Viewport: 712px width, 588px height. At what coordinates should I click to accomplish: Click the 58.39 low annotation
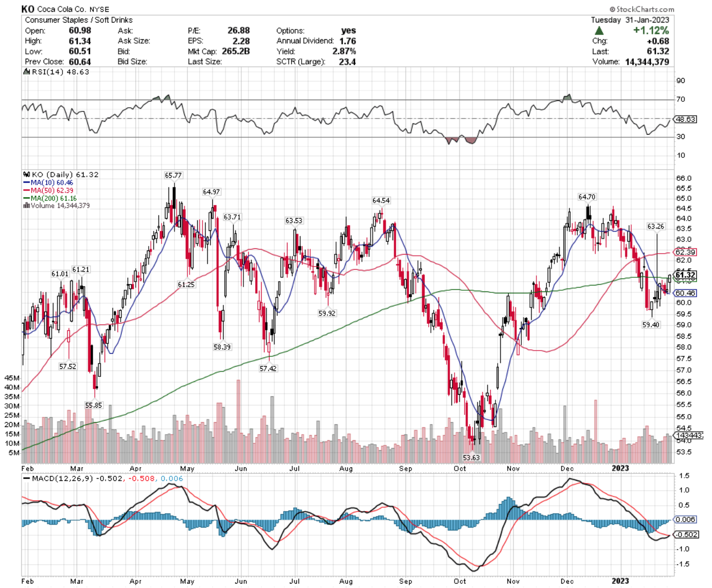[x=222, y=347]
